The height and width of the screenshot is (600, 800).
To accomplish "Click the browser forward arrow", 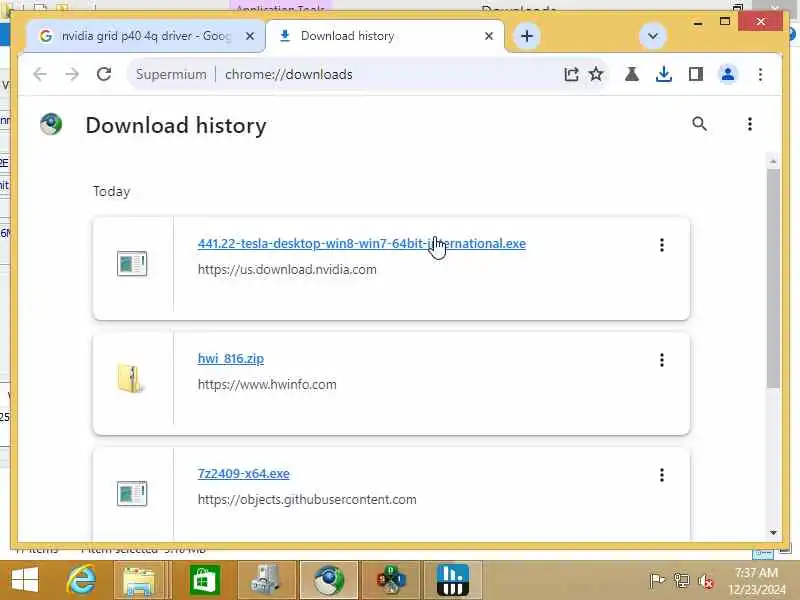I will point(72,74).
